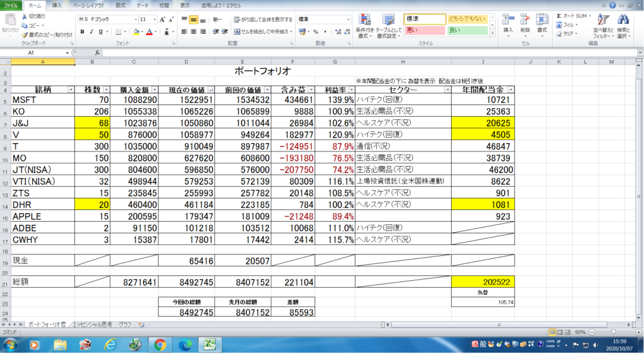Open Sort & Filter (並べ替えとフィルター)
The image size is (644, 362).
603,25
